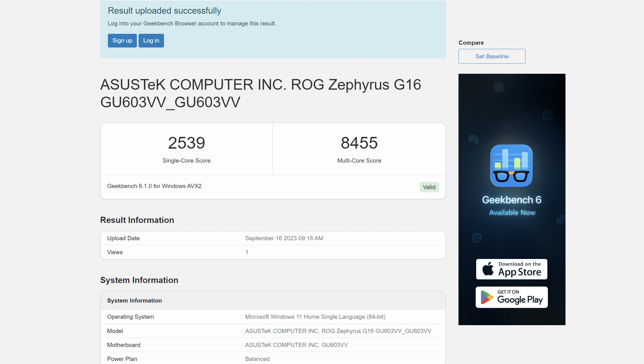Screen dimensions: 644x364
Task: Click the Operating System row value
Action: 315,317
